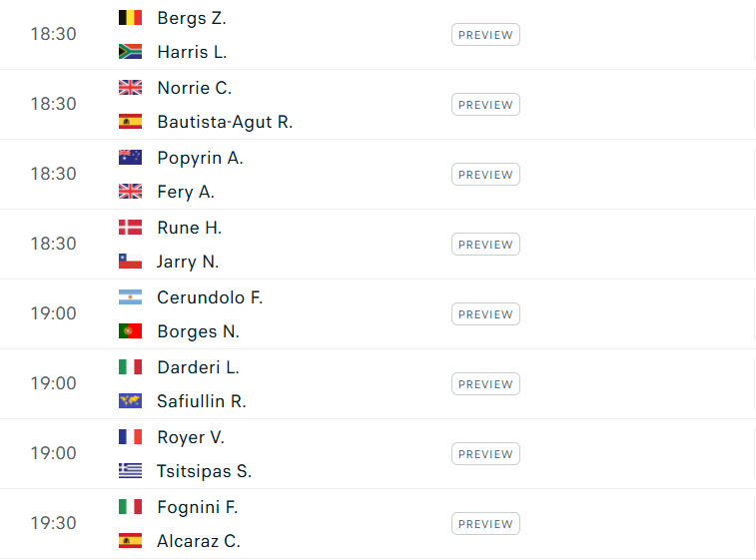The width and height of the screenshot is (756, 560).
Task: Open preview for Norrie vs Bautista-Agut match
Action: 485,105
